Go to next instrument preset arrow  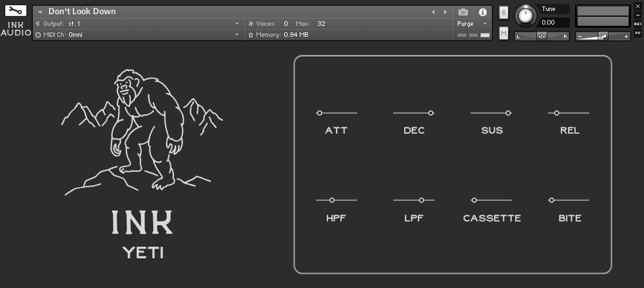pos(445,12)
